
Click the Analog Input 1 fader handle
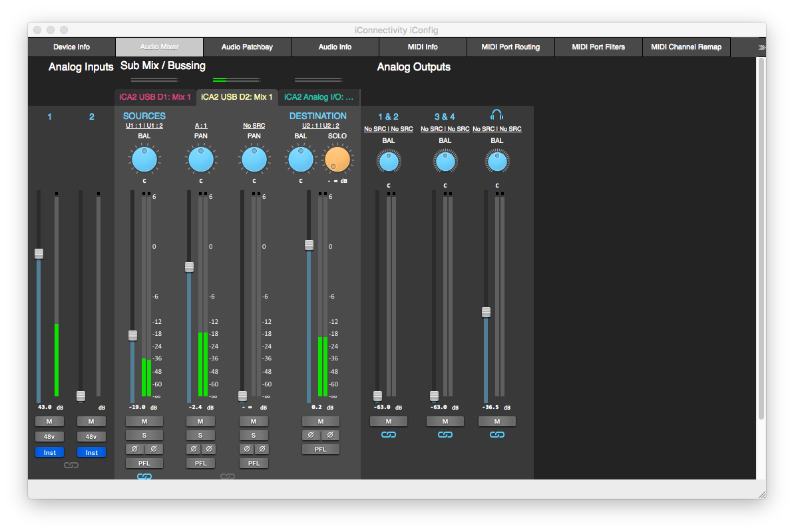[x=39, y=253]
